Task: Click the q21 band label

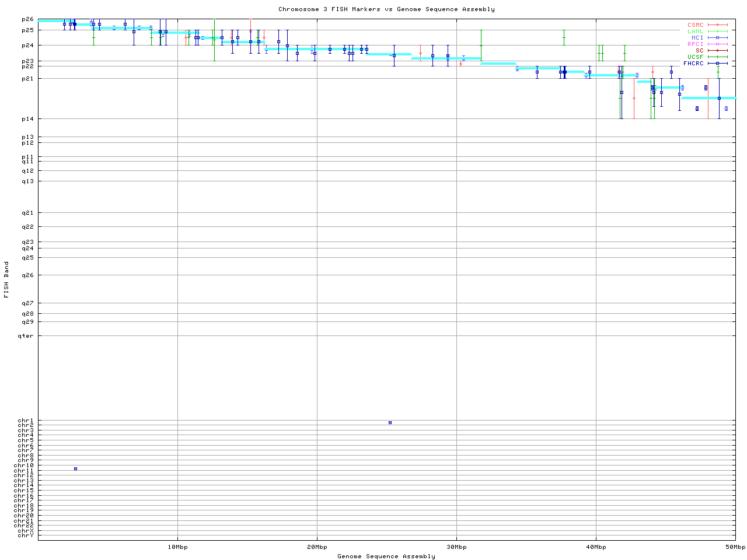Action: 27,213
